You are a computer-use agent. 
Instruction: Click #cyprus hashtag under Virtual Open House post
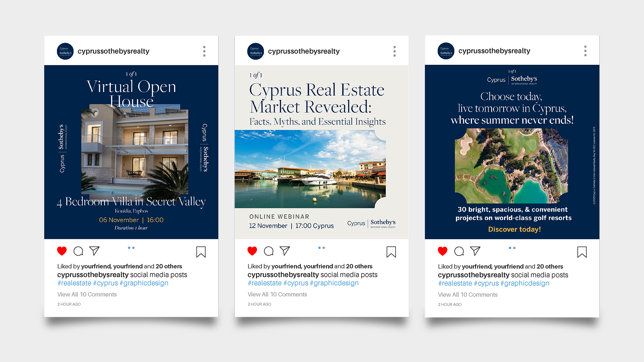105,283
